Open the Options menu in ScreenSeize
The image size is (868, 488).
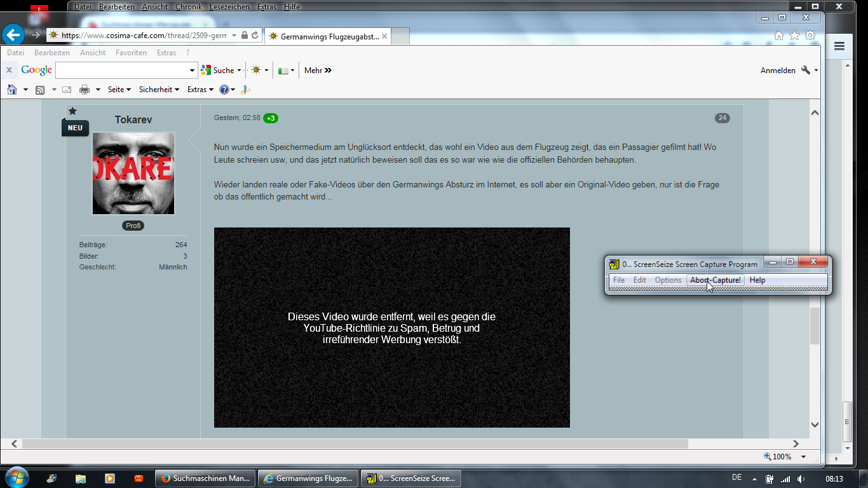pyautogui.click(x=668, y=280)
